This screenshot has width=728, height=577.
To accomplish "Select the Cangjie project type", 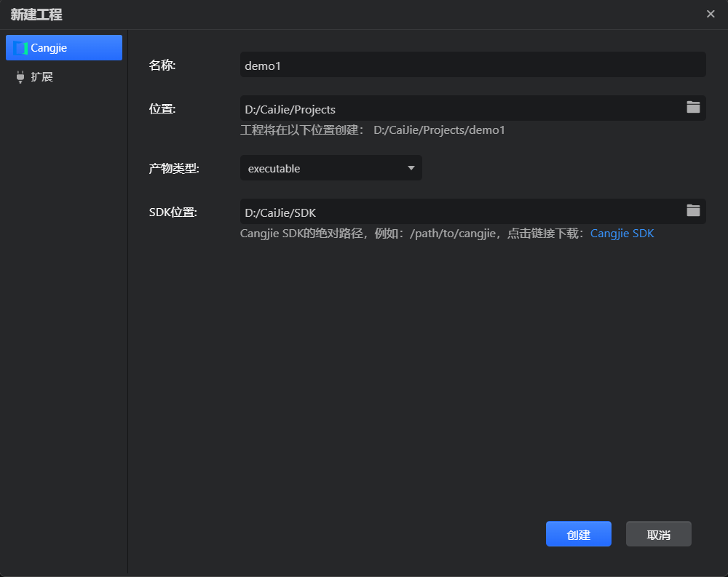I will [64, 48].
